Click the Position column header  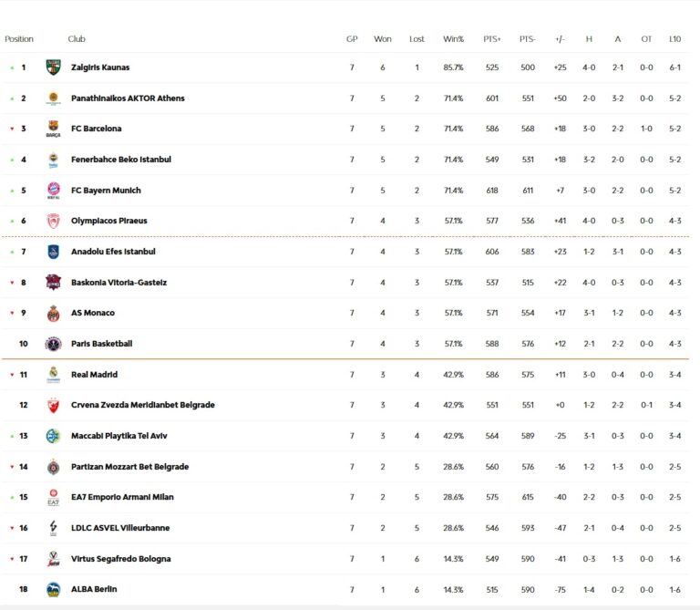[x=19, y=39]
